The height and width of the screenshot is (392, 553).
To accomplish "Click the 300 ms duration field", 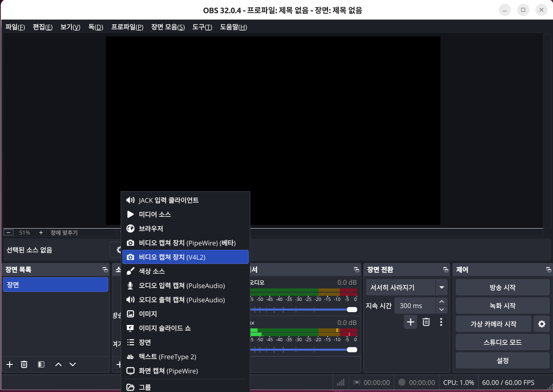I will [x=415, y=306].
